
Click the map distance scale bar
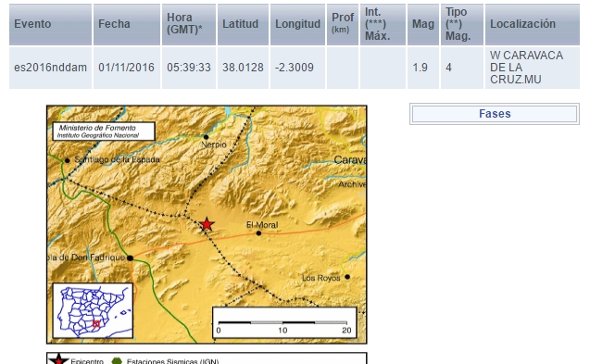(284, 322)
